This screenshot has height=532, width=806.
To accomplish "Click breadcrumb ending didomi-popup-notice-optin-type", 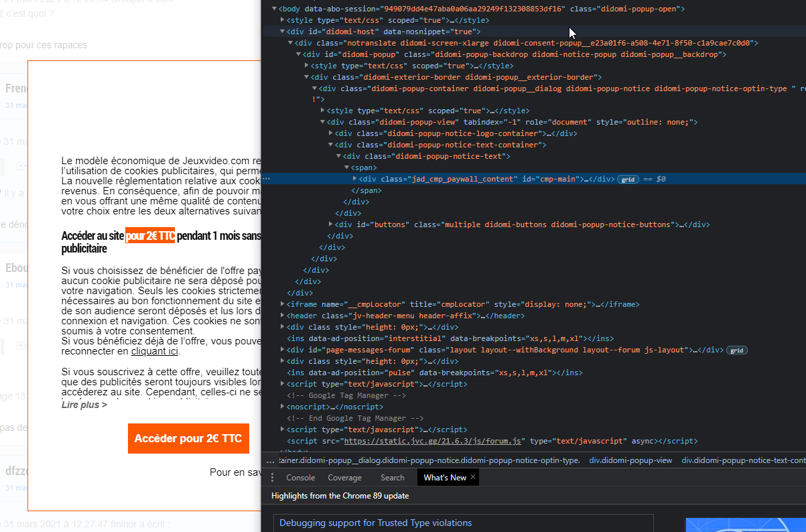I will click(429, 460).
